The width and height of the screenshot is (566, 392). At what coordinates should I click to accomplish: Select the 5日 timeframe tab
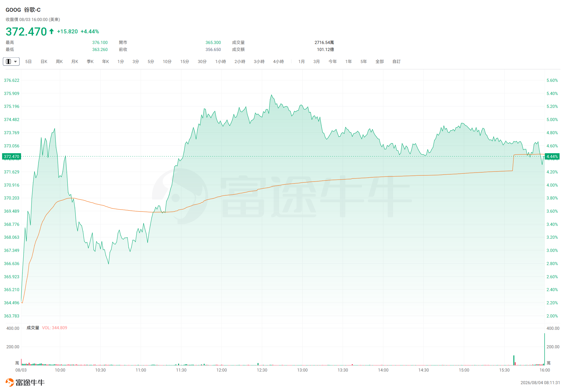28,61
